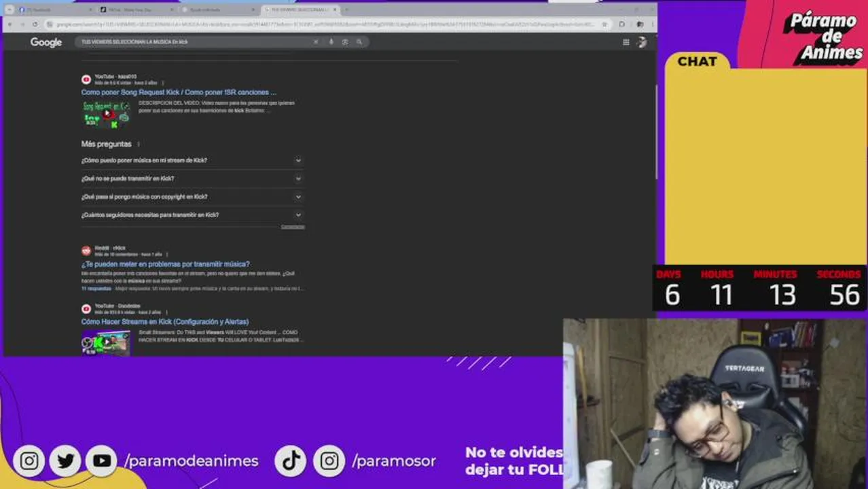Screen dimensions: 868x489
Task: Open 'Cómo Hacer Streams en Kick' result link
Action: point(165,322)
